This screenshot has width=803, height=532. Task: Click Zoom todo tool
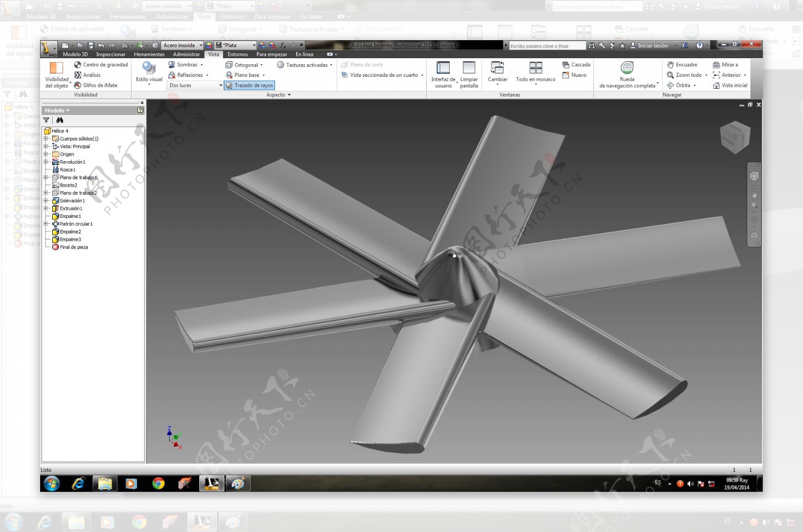point(687,75)
